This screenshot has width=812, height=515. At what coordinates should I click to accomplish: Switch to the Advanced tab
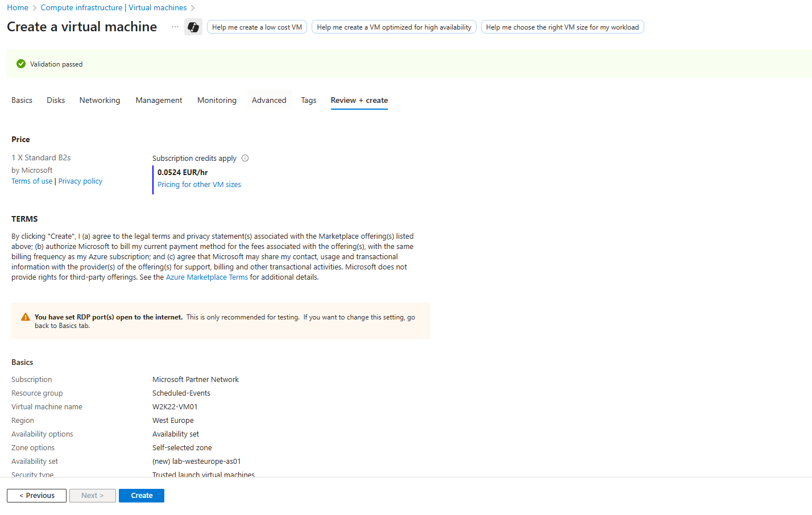(x=269, y=100)
